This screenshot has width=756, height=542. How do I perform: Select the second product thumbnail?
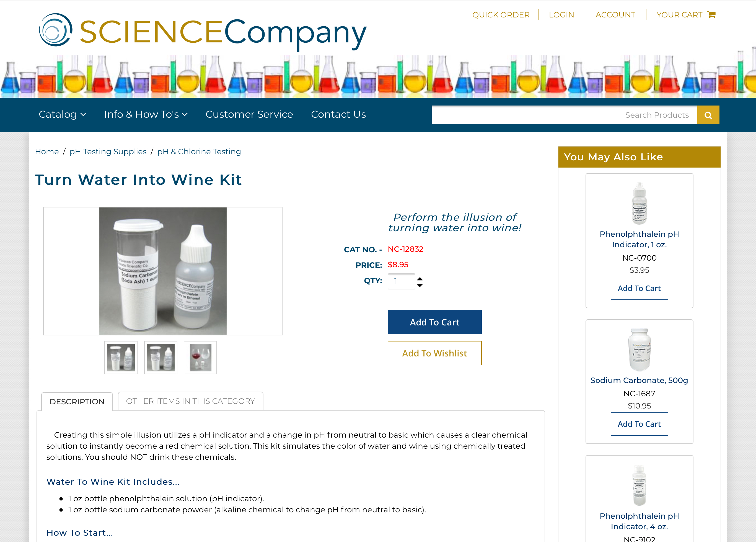pos(161,358)
